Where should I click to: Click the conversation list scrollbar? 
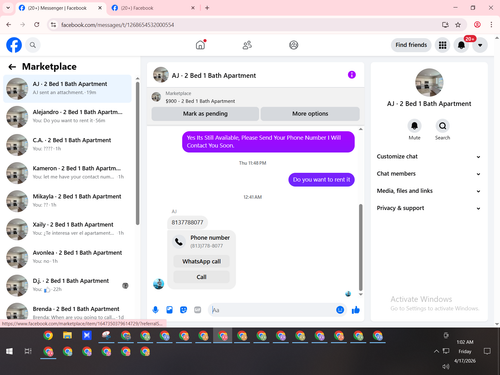point(137,153)
